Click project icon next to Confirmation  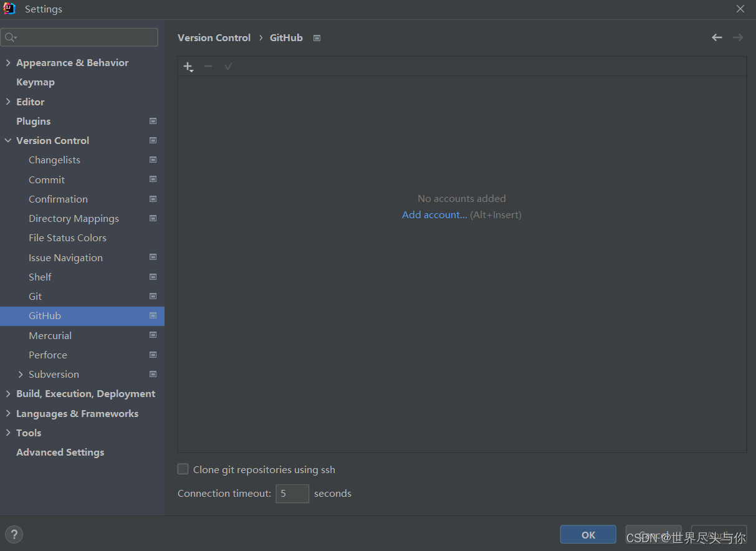(153, 199)
